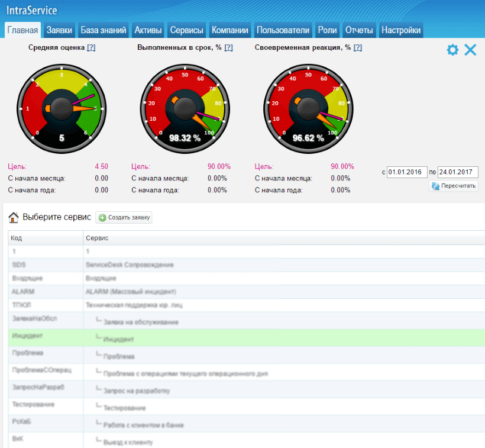Screen dimensions: 485x448
Task: Click the ALARM code cell
Action: tap(46, 292)
